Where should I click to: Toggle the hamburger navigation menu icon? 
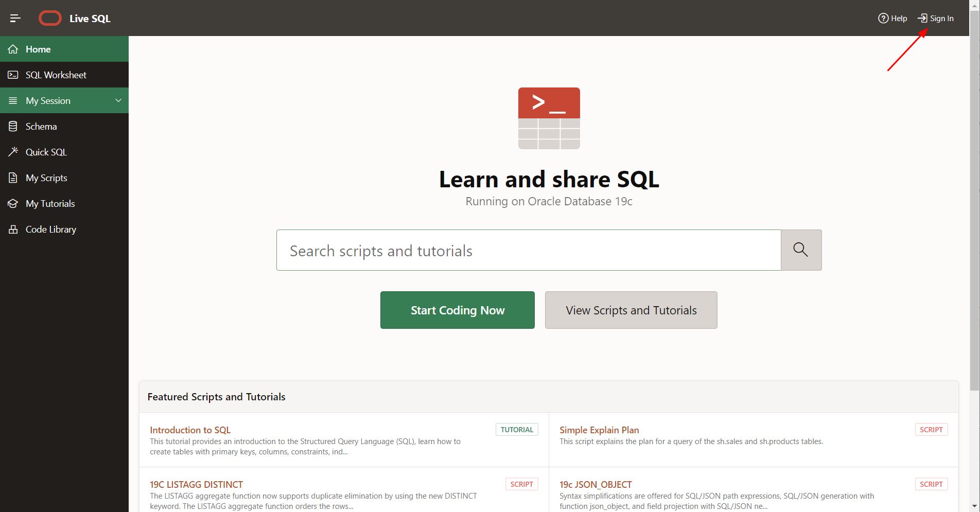click(x=15, y=18)
